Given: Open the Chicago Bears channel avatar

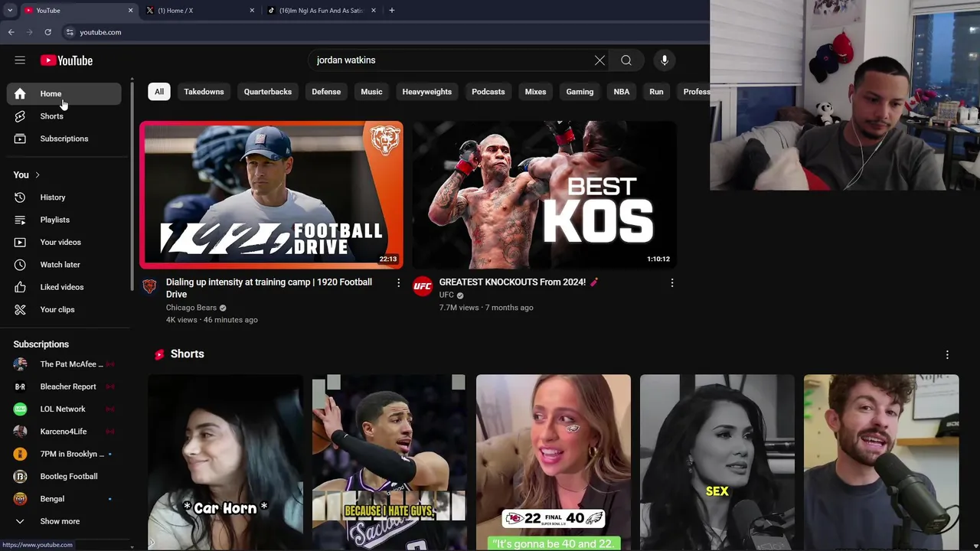Looking at the screenshot, I should (149, 287).
